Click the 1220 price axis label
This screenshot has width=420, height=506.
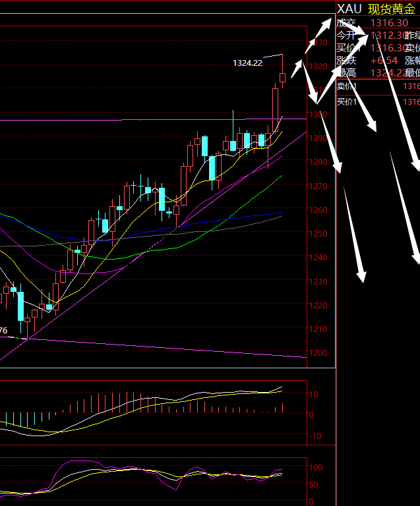click(318, 305)
